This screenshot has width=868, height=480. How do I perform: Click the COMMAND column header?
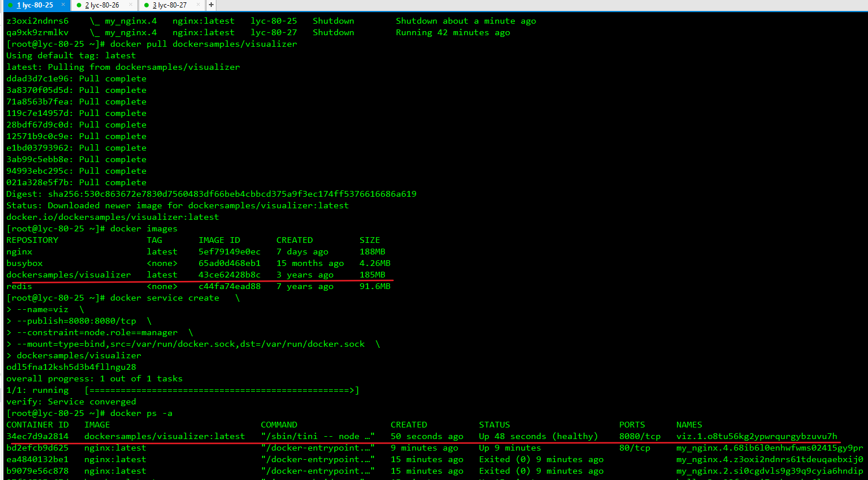pyautogui.click(x=279, y=425)
